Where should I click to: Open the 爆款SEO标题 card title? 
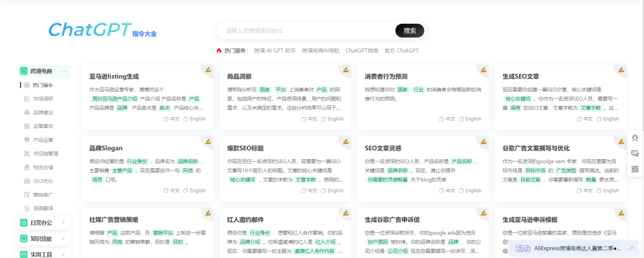(245, 148)
